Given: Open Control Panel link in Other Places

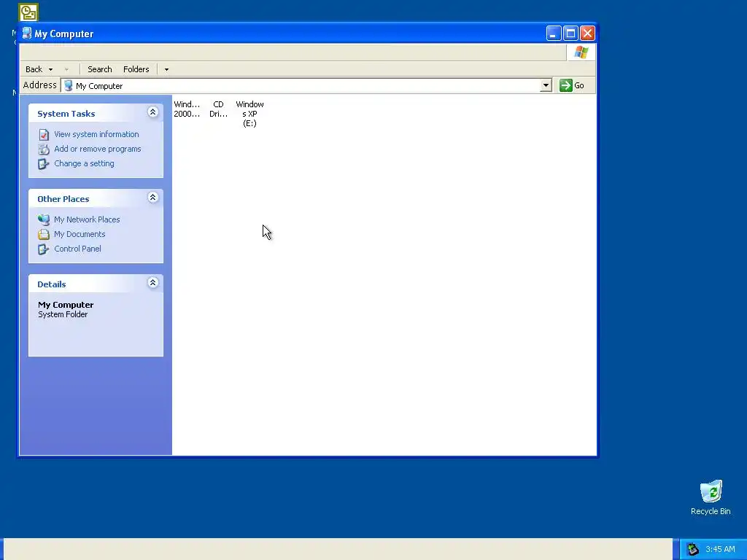Looking at the screenshot, I should (77, 249).
